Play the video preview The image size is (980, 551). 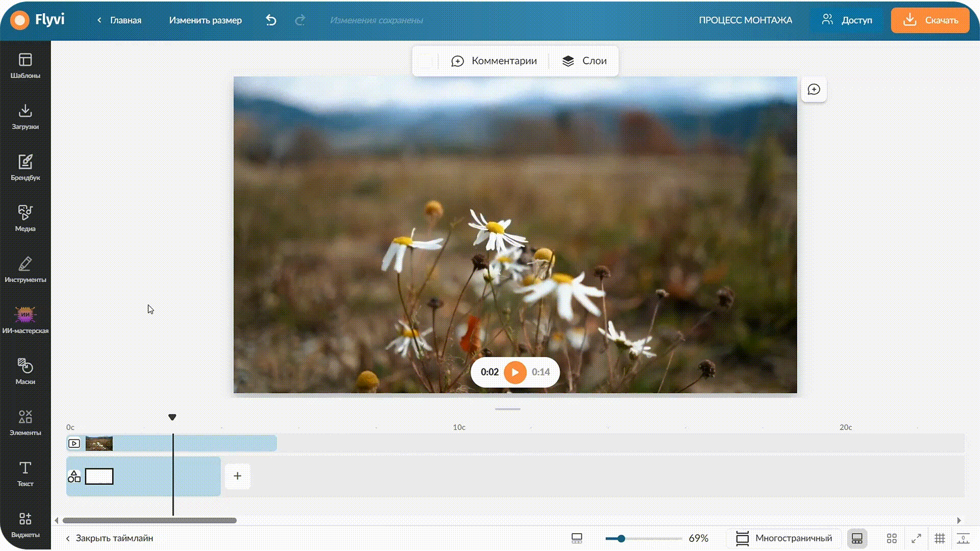pos(515,372)
